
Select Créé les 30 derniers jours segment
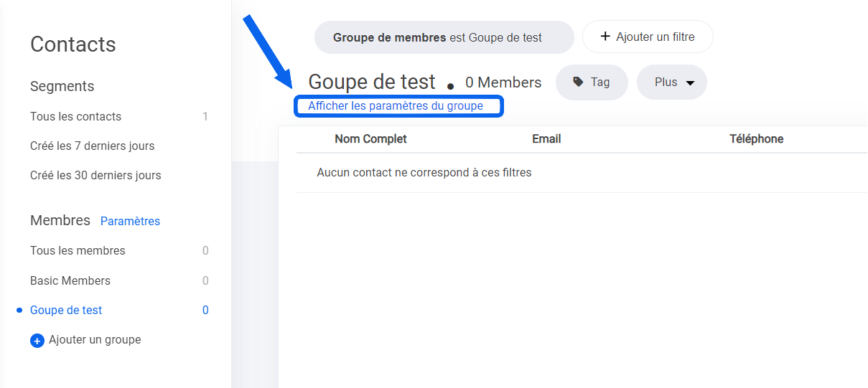coord(95,175)
